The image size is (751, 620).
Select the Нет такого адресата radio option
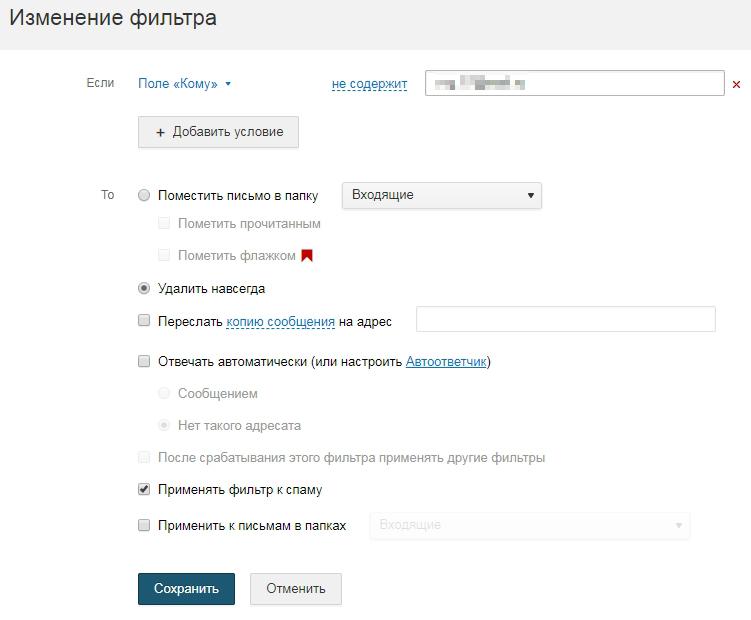[164, 425]
